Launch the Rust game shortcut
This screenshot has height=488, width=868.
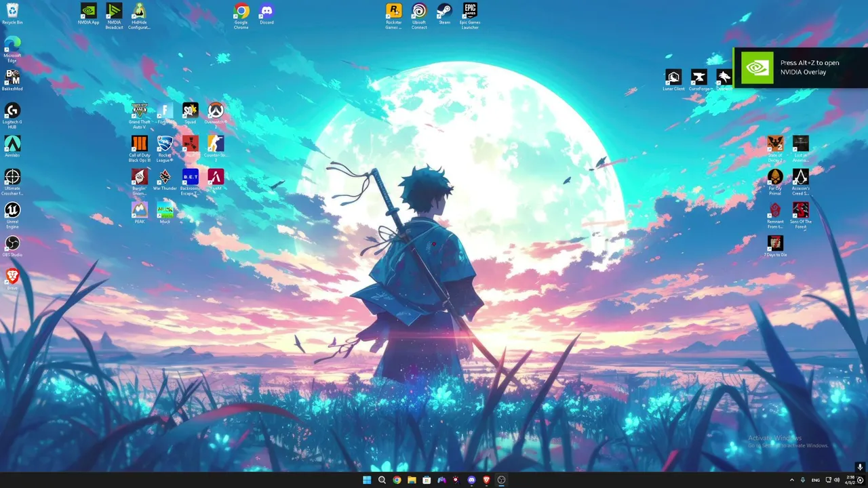[x=190, y=146]
